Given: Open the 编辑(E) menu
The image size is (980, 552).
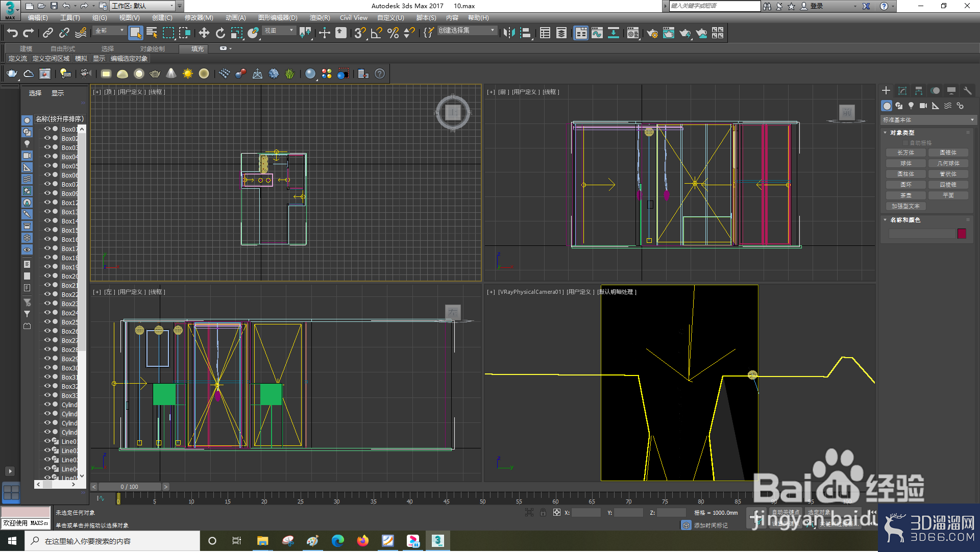Looking at the screenshot, I should (38, 18).
